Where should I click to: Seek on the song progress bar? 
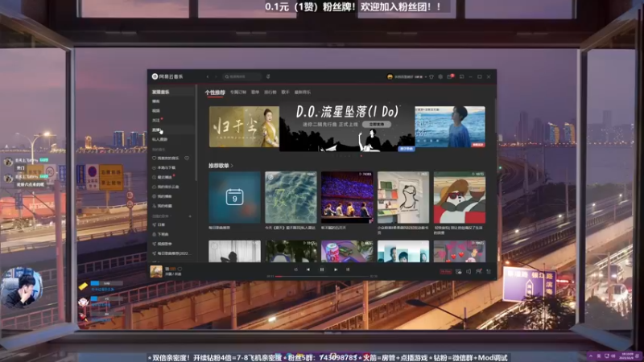click(x=322, y=277)
